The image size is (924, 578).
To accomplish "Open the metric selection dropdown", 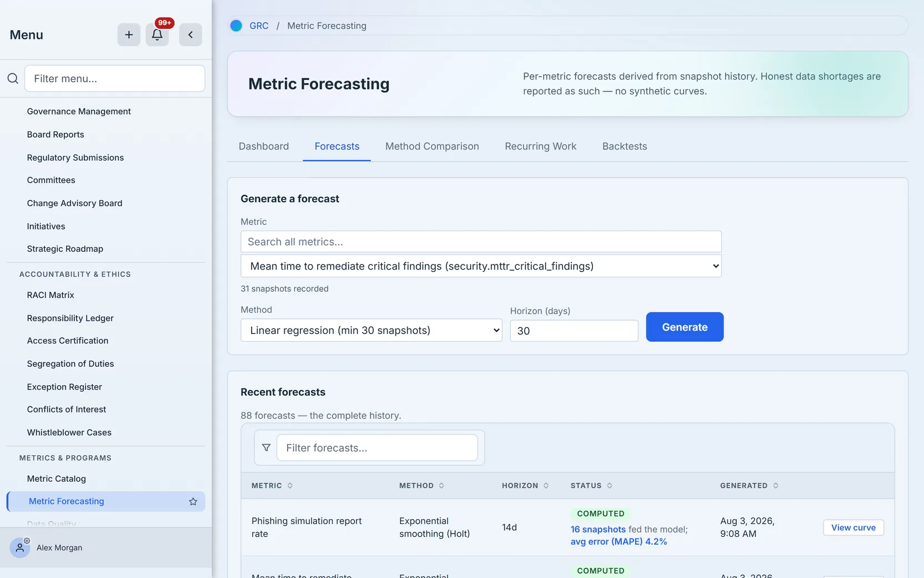I will [x=481, y=266].
